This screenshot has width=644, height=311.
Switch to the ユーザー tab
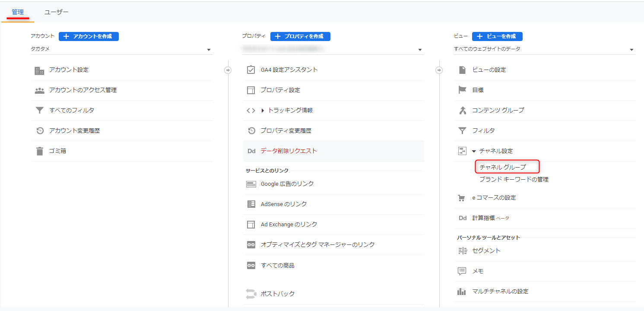coord(56,12)
